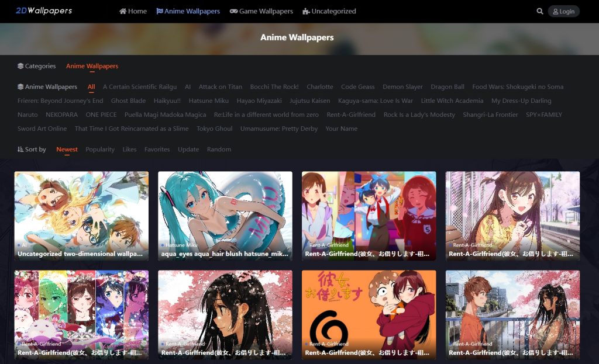This screenshot has height=364, width=599.
Task: Sort wallpapers by Popularity
Action: point(100,150)
